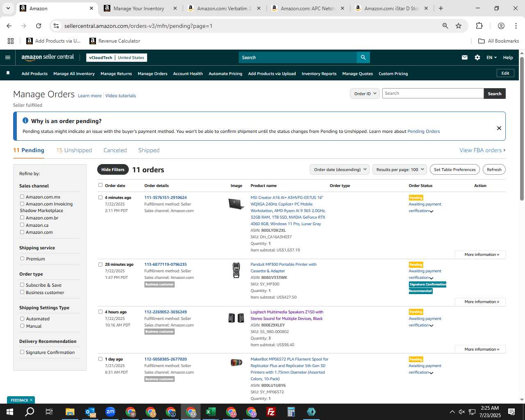
Task: Open Excel from the taskbar
Action: (211, 412)
